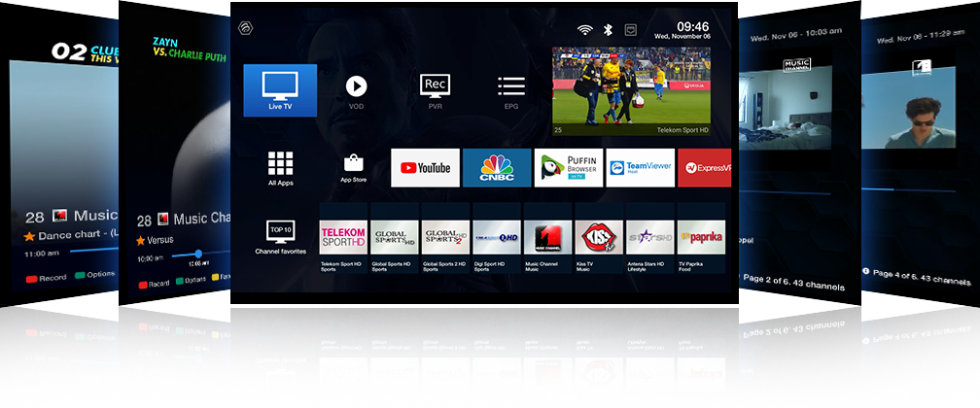Select the Global Sports 2 HD channel tile
The width and height of the screenshot is (980, 408).
445,237
